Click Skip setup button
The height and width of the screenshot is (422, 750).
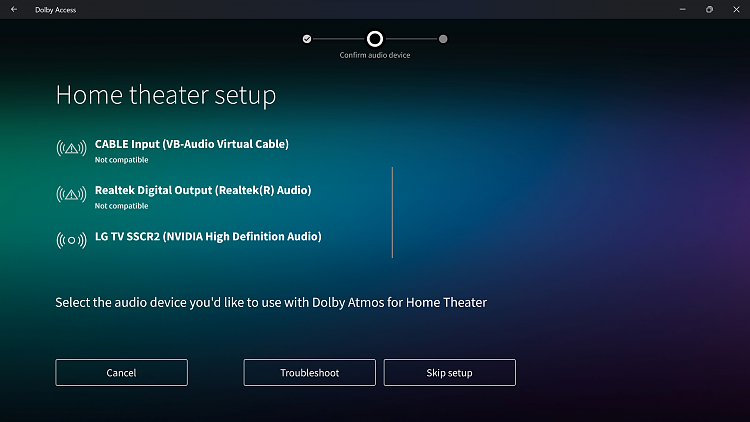[450, 372]
